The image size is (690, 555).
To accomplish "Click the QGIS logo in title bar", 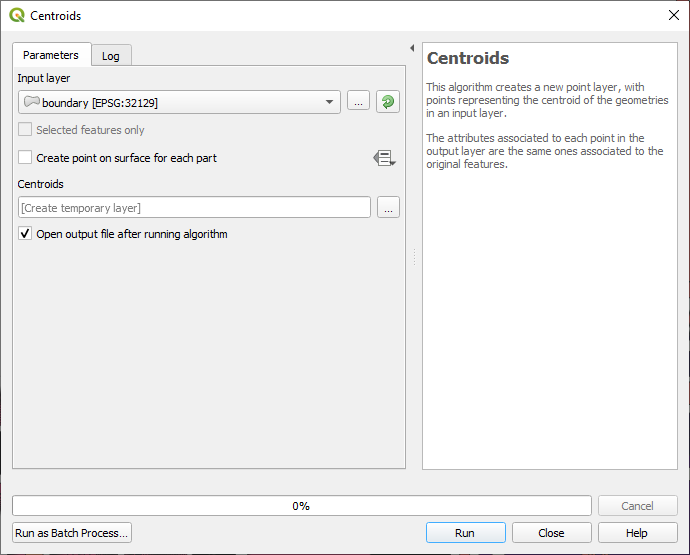I will 16,16.
